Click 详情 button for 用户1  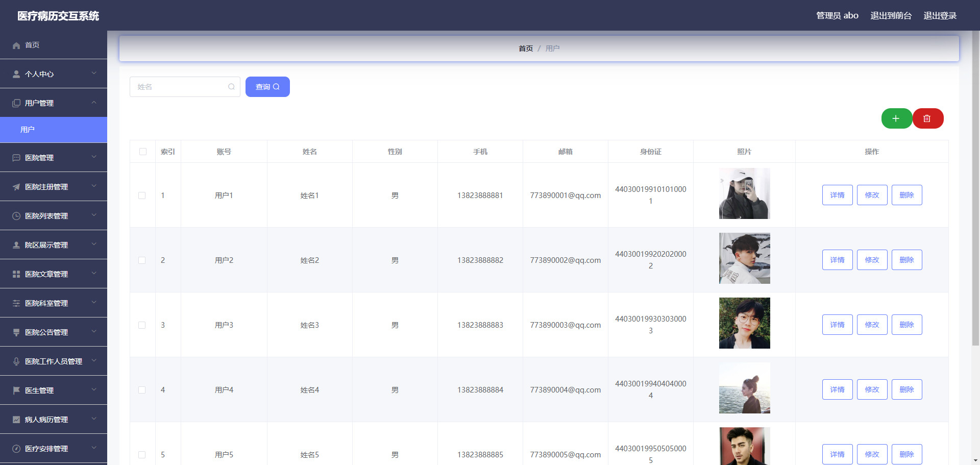click(837, 195)
